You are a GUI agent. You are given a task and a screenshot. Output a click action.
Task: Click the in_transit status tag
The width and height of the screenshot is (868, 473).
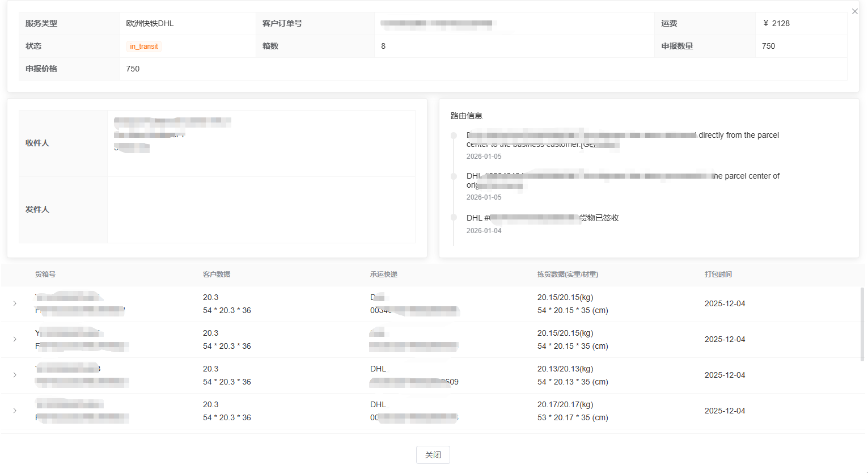144,47
